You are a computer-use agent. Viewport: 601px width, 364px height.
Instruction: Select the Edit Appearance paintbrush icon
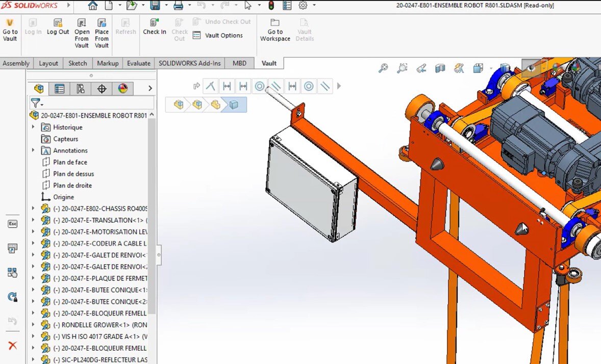pyautogui.click(x=459, y=68)
